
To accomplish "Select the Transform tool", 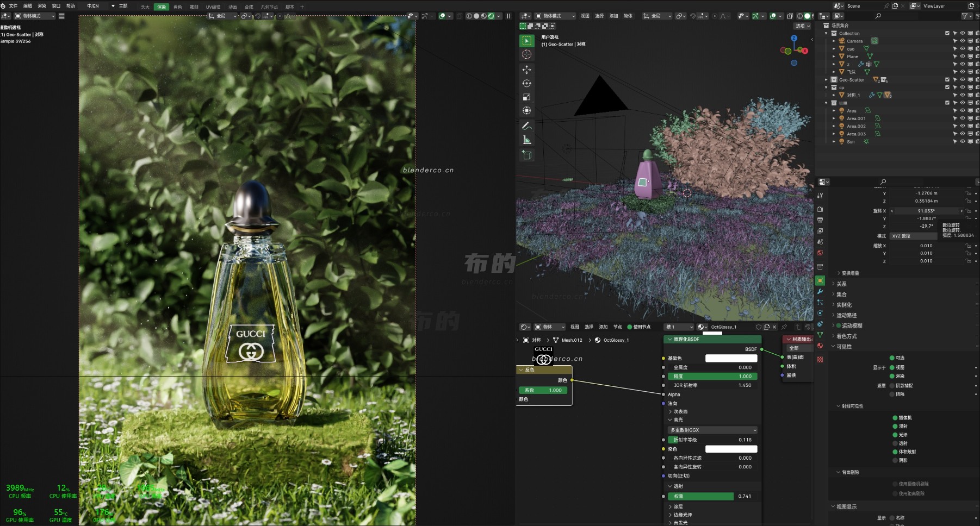I will 526,110.
